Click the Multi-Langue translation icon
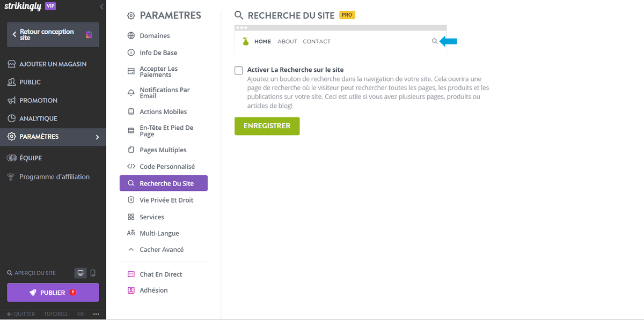The width and height of the screenshot is (644, 320). (129, 233)
